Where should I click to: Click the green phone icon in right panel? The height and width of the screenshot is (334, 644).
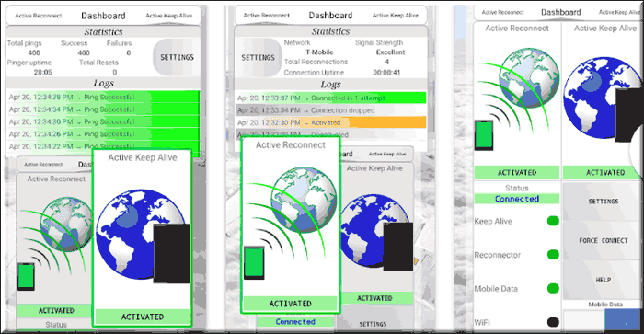coord(484,135)
